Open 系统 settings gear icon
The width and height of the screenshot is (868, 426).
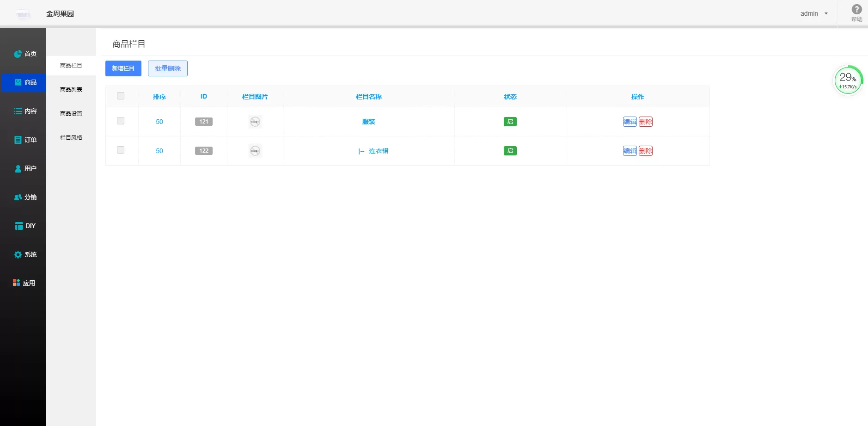[18, 255]
